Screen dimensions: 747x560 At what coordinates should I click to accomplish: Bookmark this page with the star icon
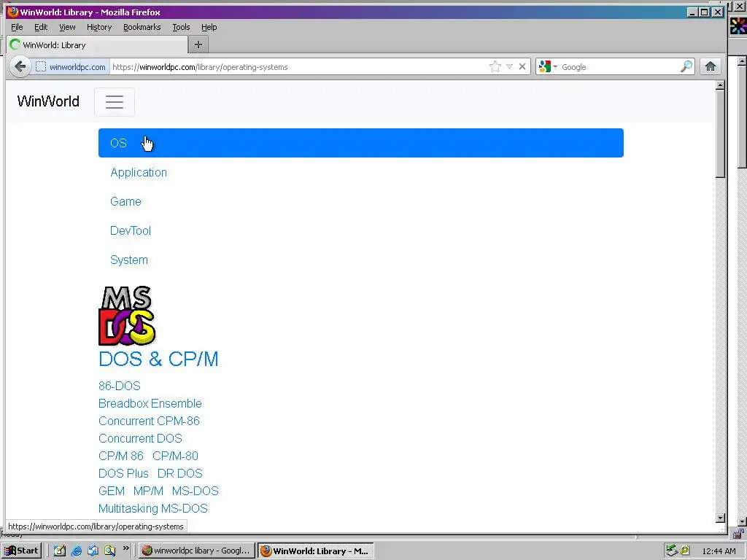(x=495, y=66)
